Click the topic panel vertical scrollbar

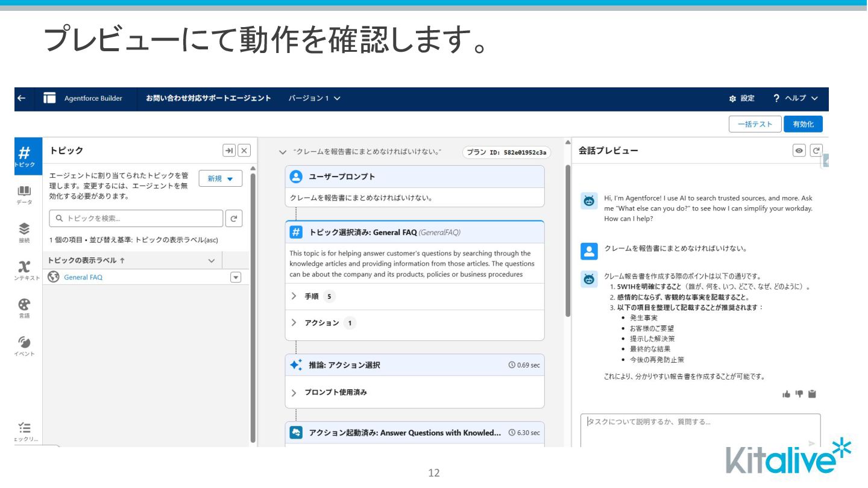pos(253,307)
